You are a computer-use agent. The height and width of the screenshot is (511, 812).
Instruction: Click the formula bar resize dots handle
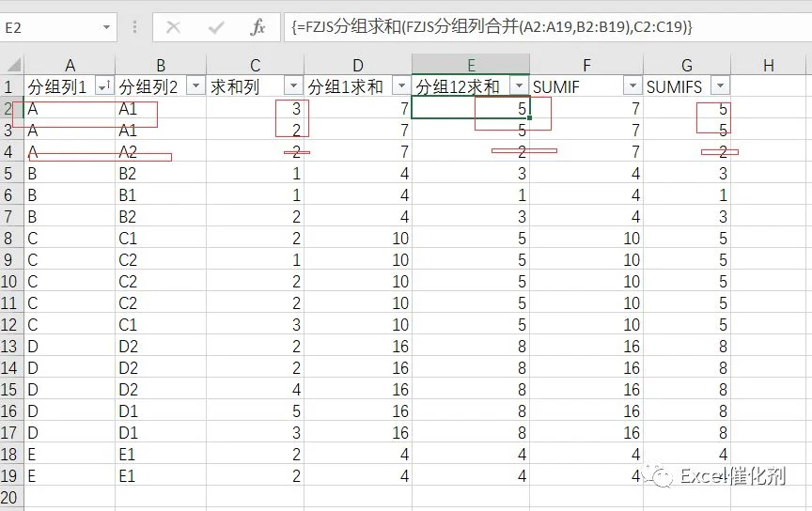[x=134, y=27]
